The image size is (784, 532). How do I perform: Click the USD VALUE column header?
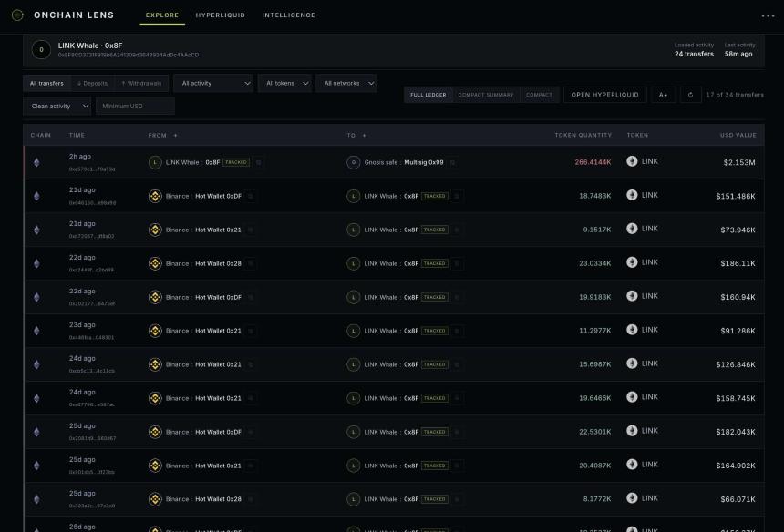tap(738, 136)
